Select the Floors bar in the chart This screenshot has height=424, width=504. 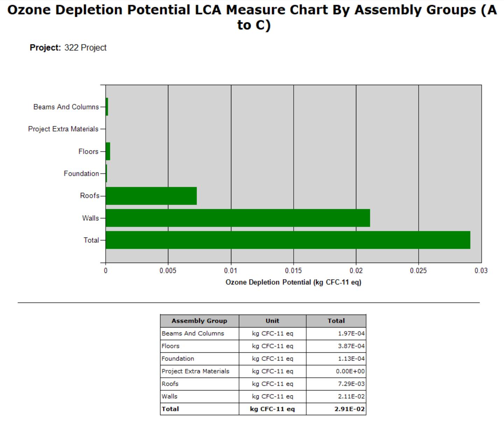coord(108,151)
